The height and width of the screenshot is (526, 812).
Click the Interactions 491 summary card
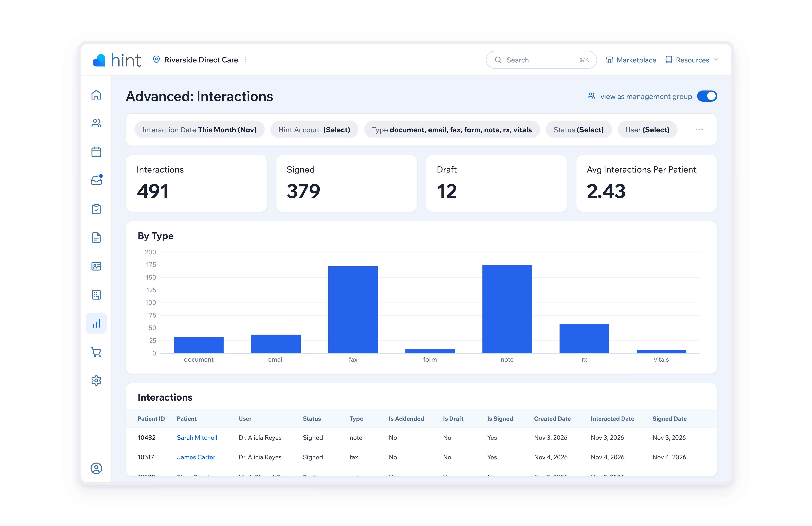pos(196,183)
